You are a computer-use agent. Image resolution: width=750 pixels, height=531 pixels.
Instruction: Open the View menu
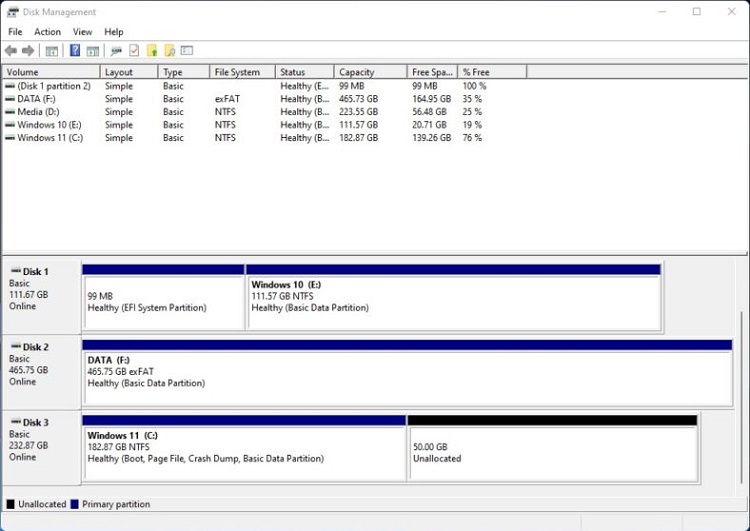tap(82, 32)
